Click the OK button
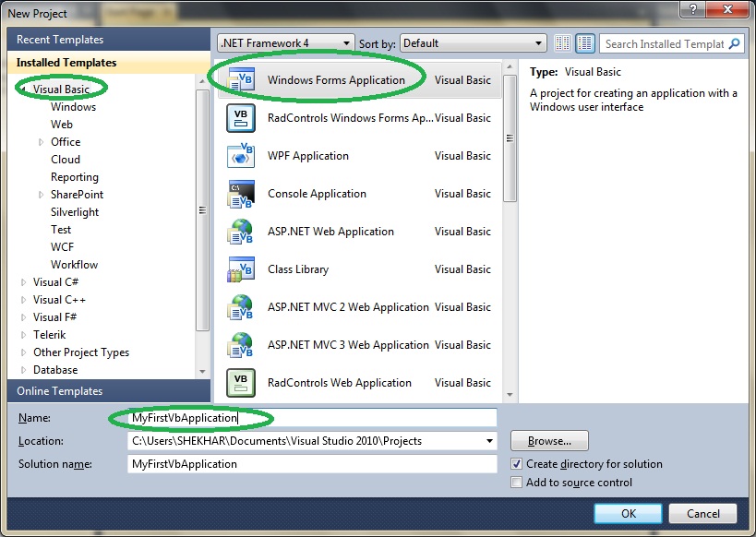The image size is (756, 537). [628, 513]
